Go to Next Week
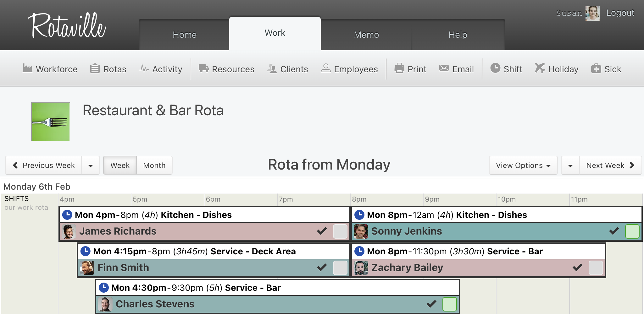644x314 pixels. tap(610, 165)
